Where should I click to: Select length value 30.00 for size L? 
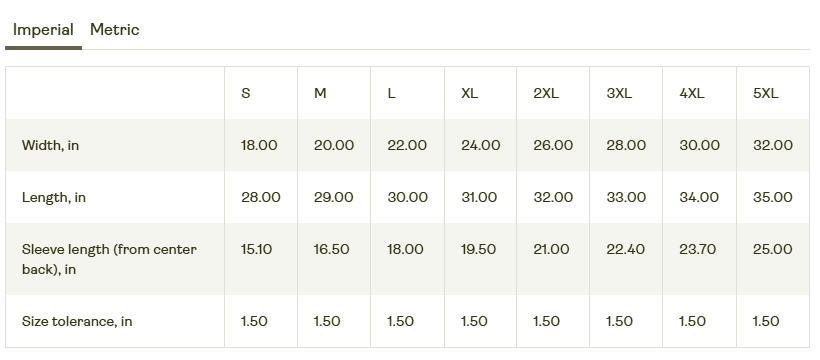(x=407, y=197)
